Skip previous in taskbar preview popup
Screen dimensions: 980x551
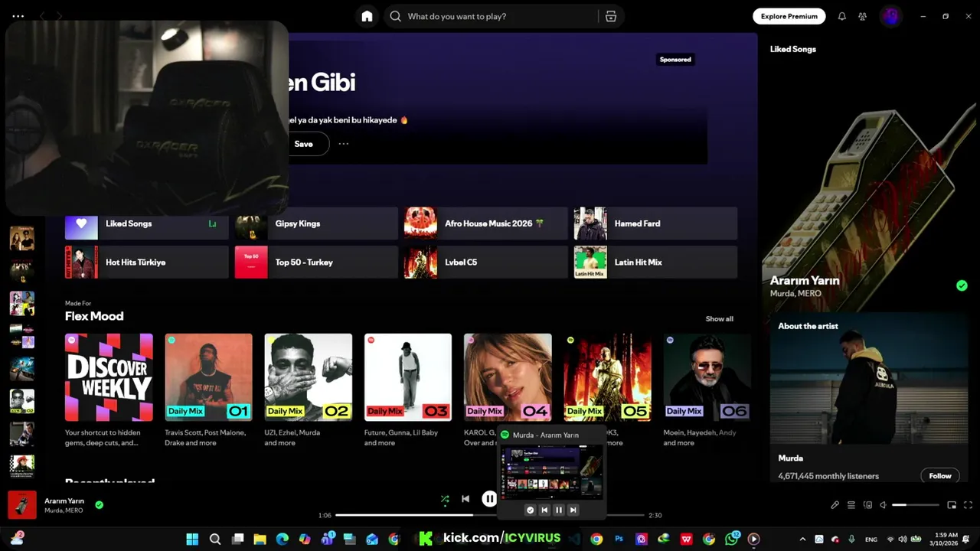pyautogui.click(x=544, y=510)
